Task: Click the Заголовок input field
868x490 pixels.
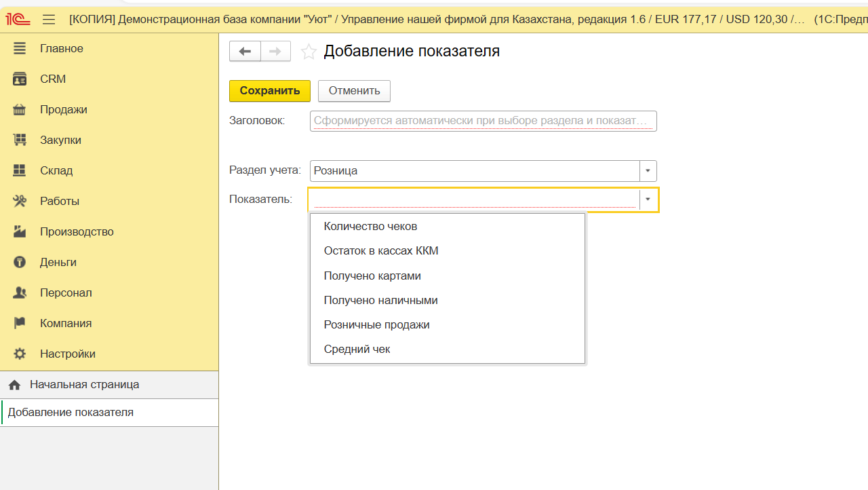Action: (x=483, y=121)
